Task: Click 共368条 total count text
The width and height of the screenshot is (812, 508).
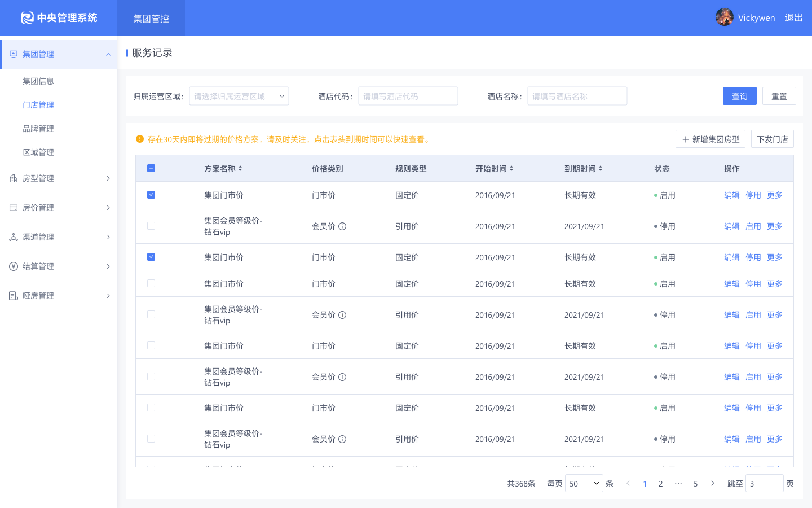Action: [x=521, y=484]
